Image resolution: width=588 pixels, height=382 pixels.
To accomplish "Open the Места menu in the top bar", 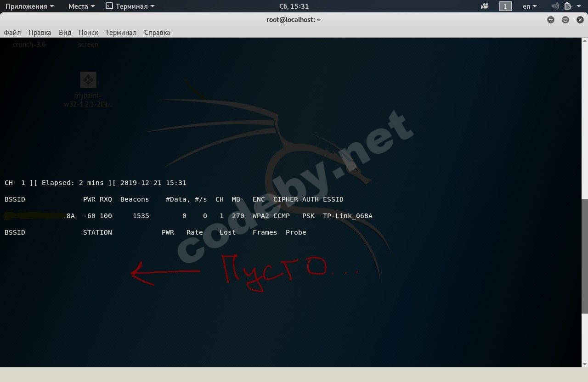I will [x=81, y=6].
